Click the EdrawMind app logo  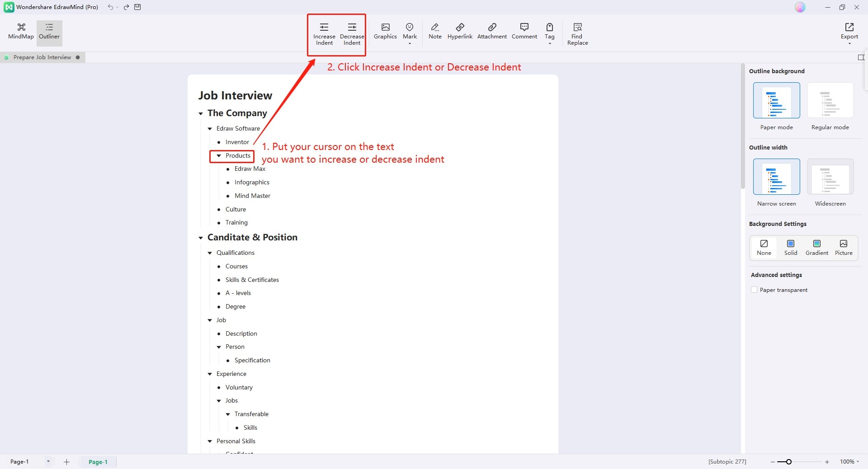(x=9, y=7)
